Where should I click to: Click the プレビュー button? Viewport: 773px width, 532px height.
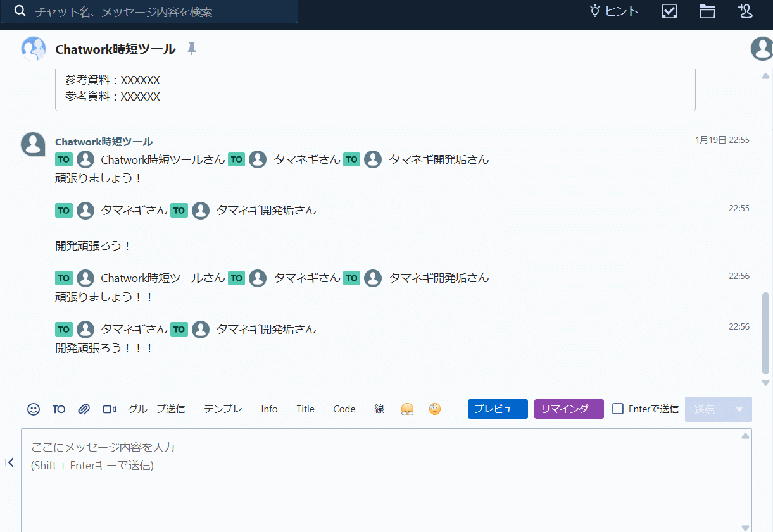point(498,409)
